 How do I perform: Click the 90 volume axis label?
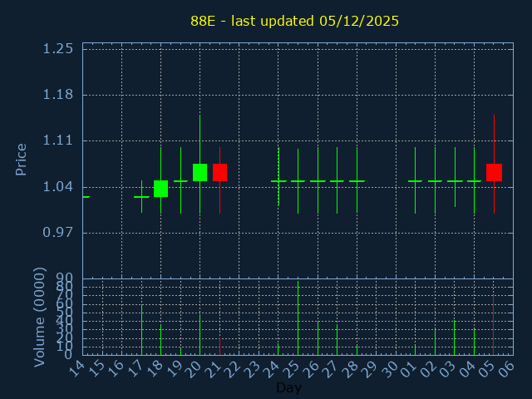(64, 278)
